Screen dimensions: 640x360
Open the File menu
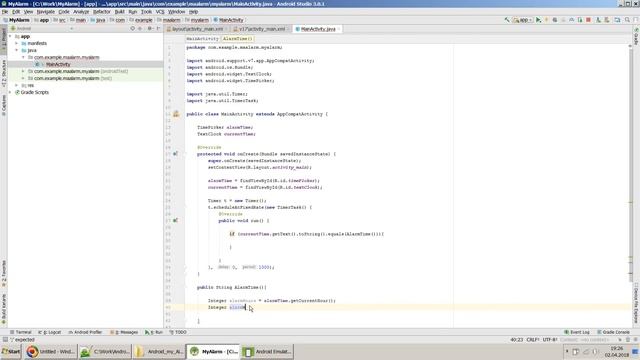point(5,12)
